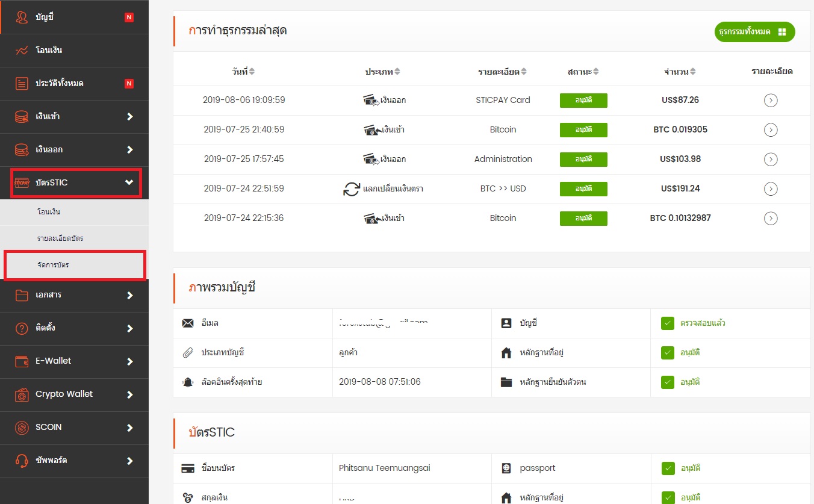Click the โอนเงิน chart-line icon in the sidebar
814x504 pixels.
[x=22, y=51]
